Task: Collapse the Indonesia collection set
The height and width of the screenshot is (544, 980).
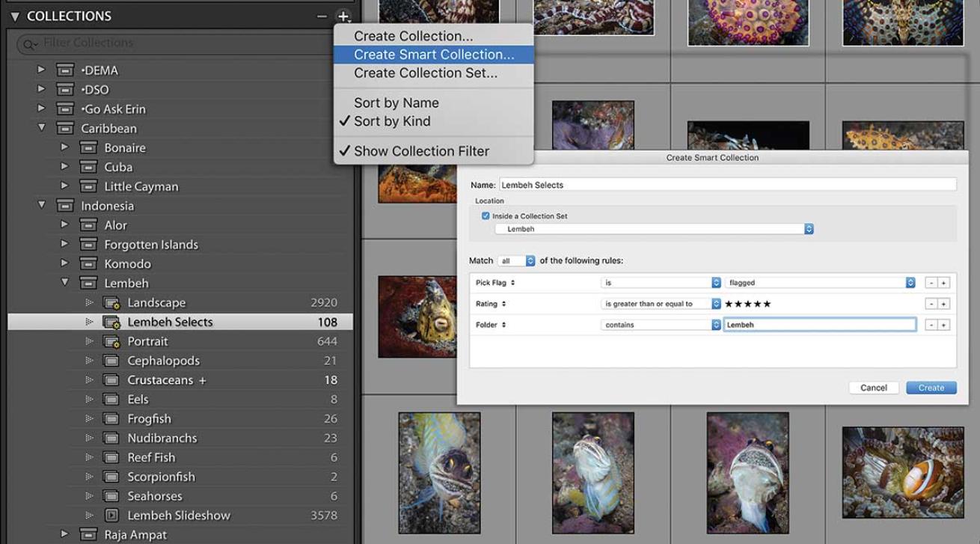Action: coord(42,206)
